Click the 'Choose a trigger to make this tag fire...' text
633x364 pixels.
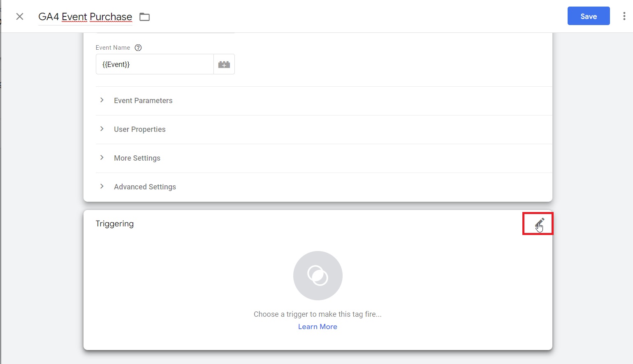(x=318, y=314)
